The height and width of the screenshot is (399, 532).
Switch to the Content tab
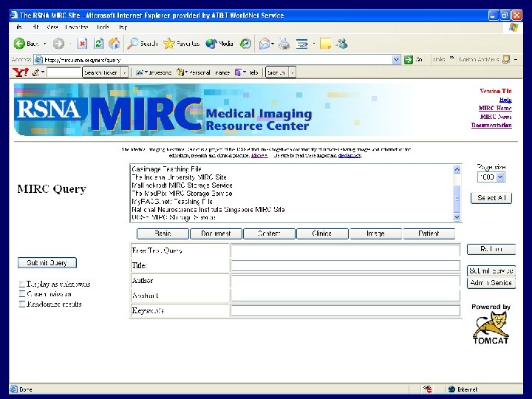(269, 233)
